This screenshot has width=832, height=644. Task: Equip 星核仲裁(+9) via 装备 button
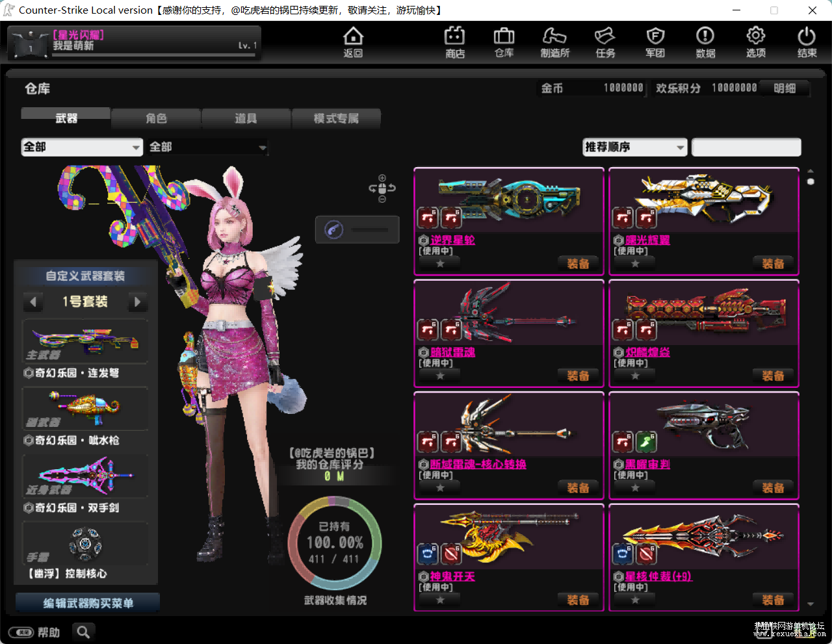click(x=773, y=600)
